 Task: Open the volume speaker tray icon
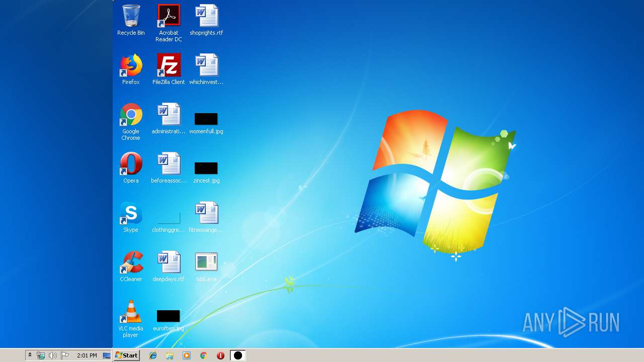(53, 355)
